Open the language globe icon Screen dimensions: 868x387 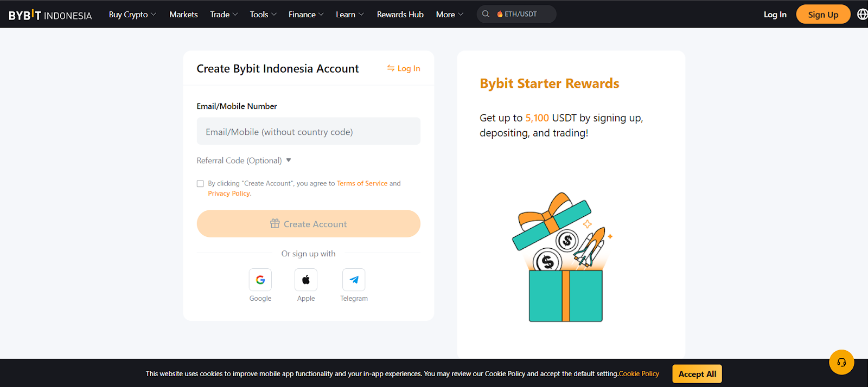point(862,14)
